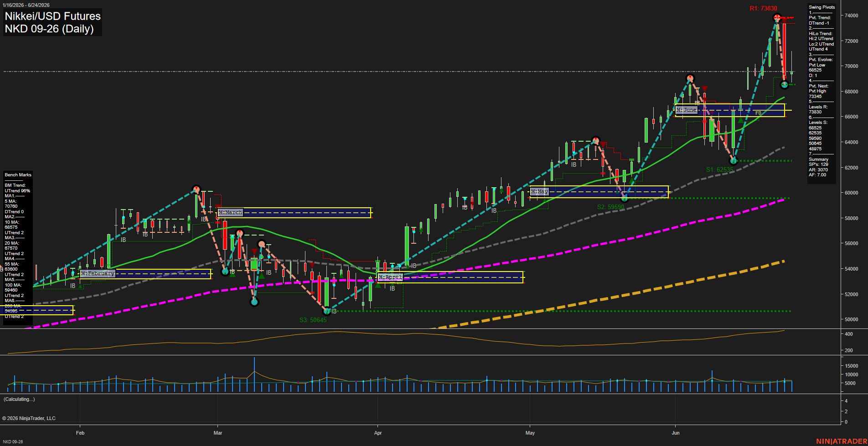Click the 'Swing Pivots' panel heading
Viewport: 868px width, 446px height.
822,7
